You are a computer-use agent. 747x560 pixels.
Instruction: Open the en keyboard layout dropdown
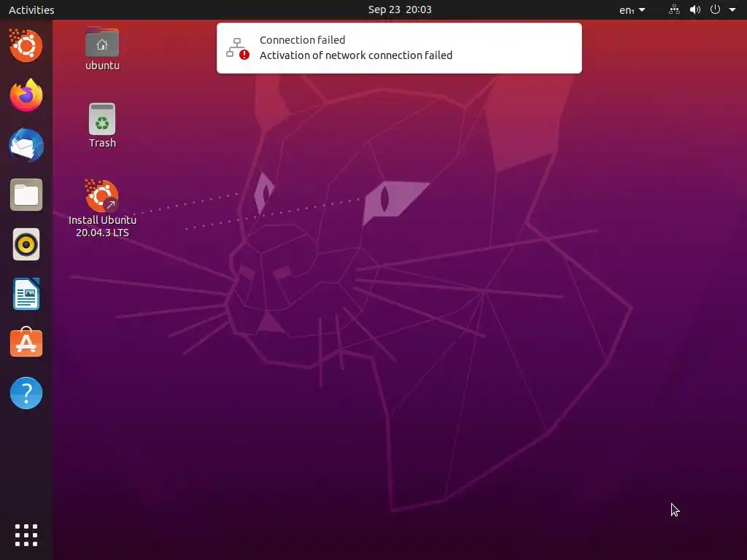click(x=632, y=9)
